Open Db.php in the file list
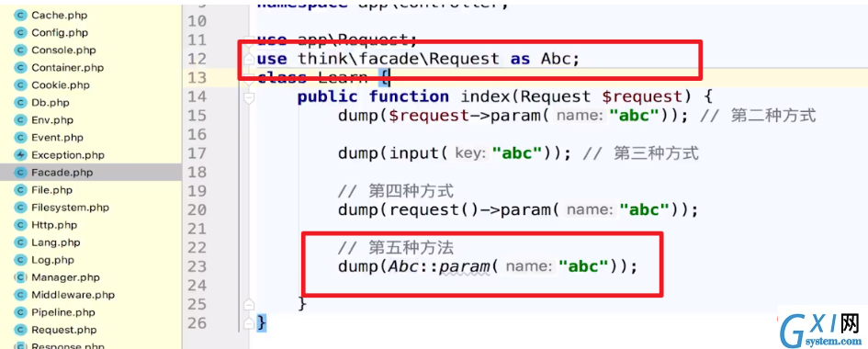The image size is (868, 349). (x=51, y=103)
